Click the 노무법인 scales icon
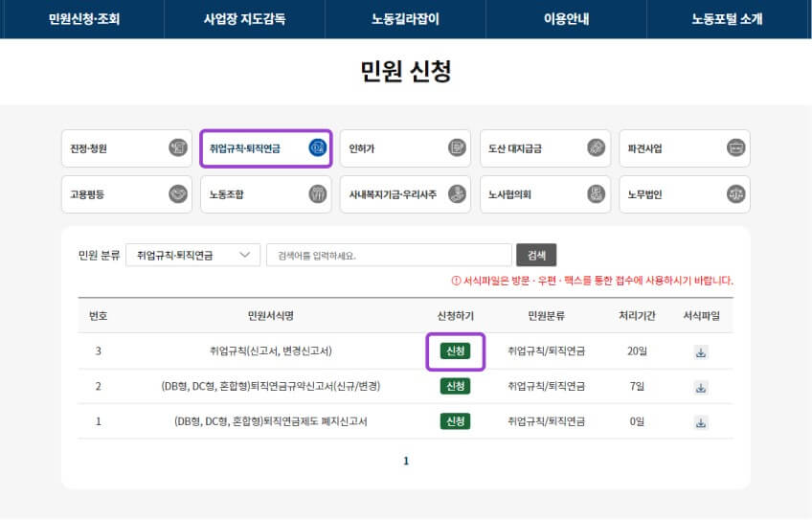 pos(735,194)
